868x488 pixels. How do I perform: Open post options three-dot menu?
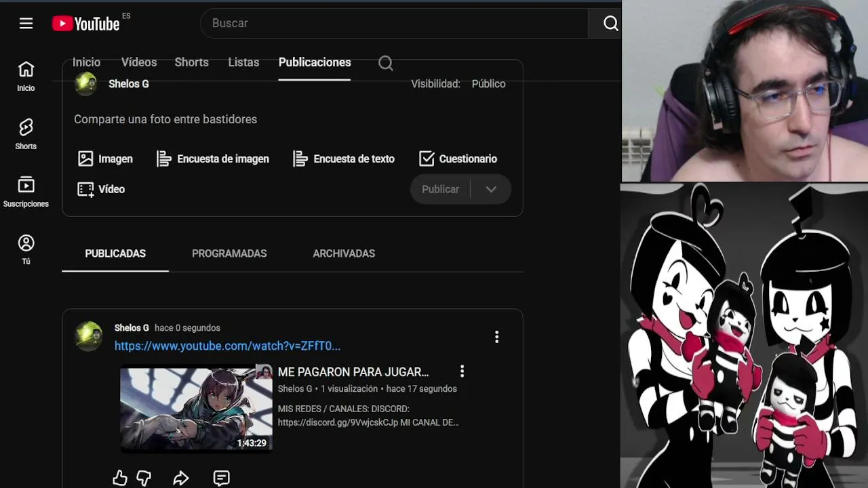pyautogui.click(x=496, y=337)
